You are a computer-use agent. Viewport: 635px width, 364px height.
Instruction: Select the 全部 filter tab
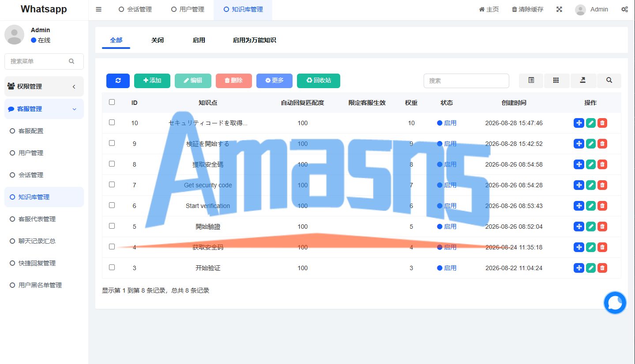pyautogui.click(x=116, y=40)
